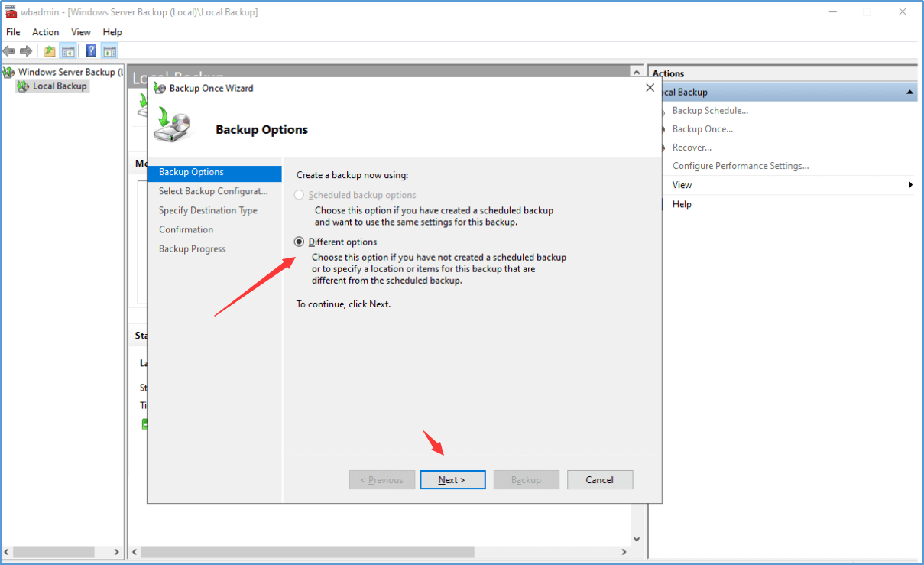Click the Backup Once Wizard title icon
The width and height of the screenshot is (924, 565).
click(160, 88)
